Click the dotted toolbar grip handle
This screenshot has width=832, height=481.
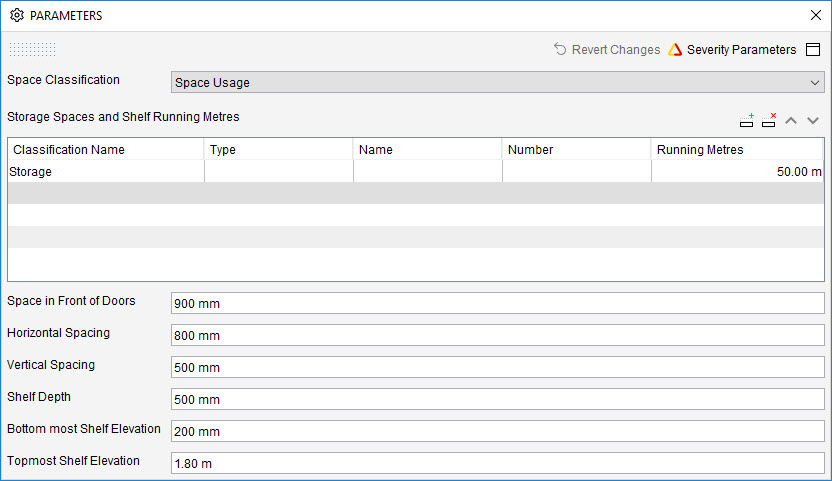click(x=32, y=49)
